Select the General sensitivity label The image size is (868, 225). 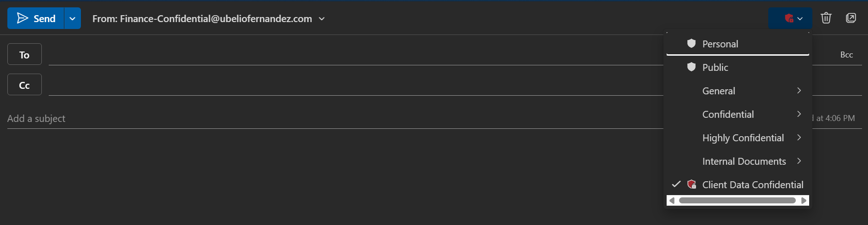pos(719,91)
